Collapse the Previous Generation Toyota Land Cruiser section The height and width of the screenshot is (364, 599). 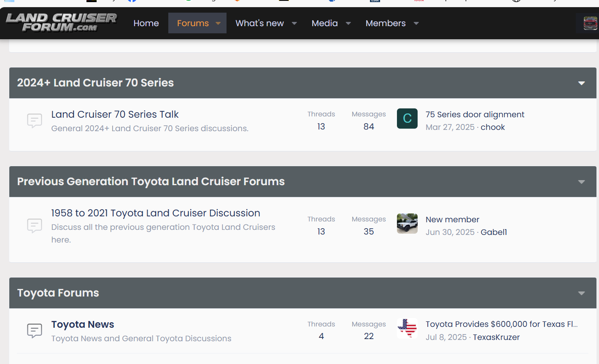coord(581,182)
